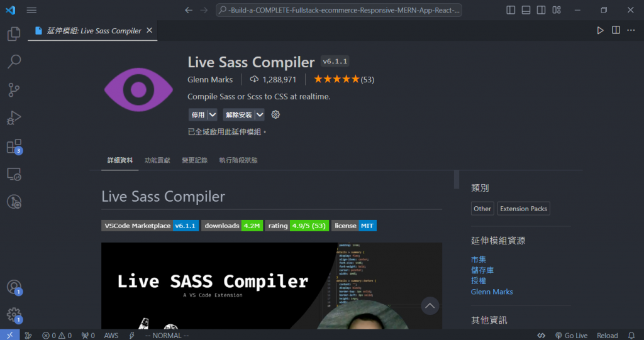Screen dimensions: 644x340
Task: Toggle bottom panel layout icon
Action: (526, 10)
